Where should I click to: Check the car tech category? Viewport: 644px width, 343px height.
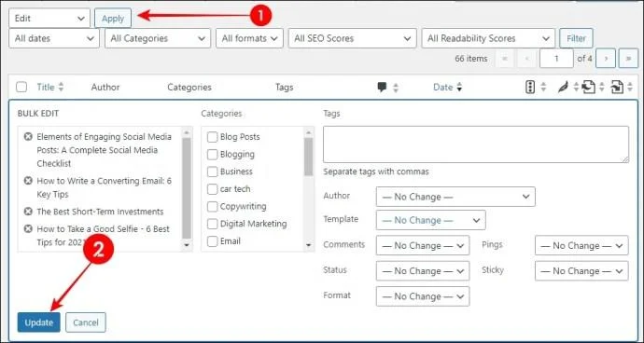[213, 189]
